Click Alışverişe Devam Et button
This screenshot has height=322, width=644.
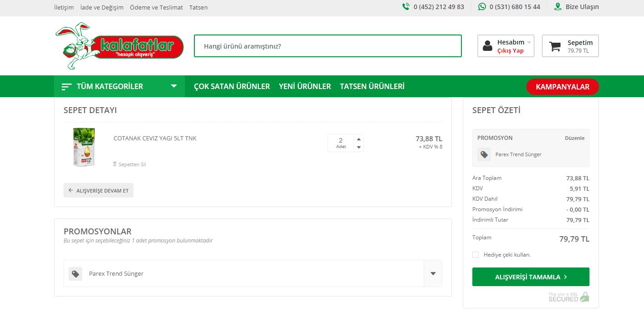point(99,190)
